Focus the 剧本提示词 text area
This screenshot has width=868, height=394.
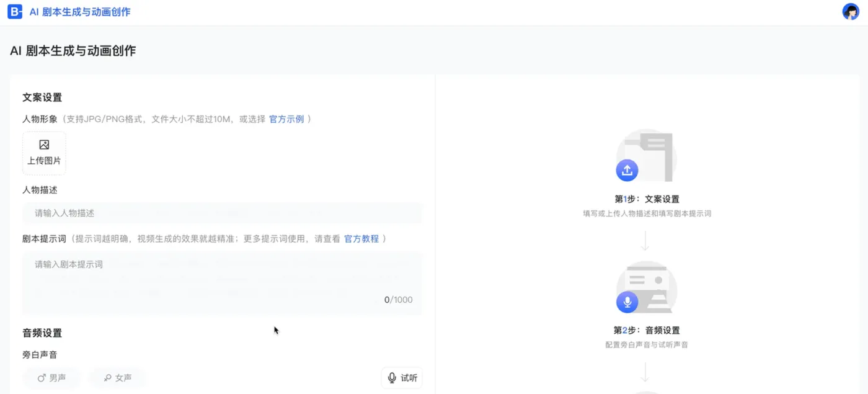click(222, 279)
